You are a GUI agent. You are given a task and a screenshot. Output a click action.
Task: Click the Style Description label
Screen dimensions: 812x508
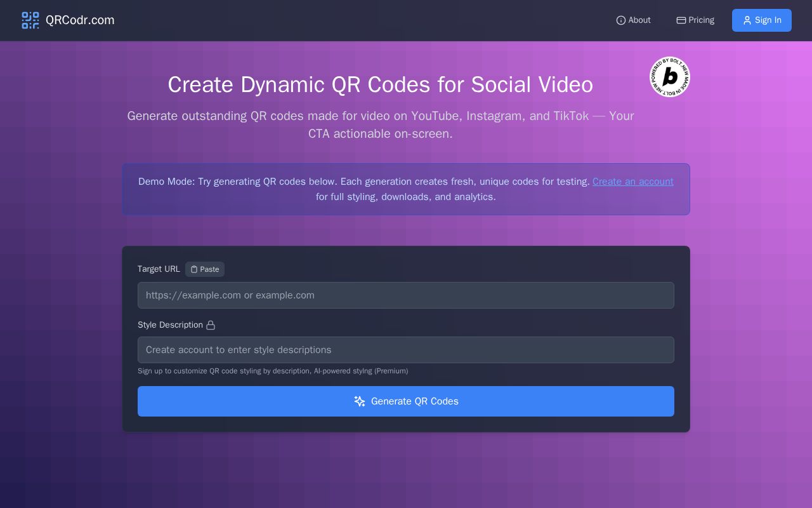coord(170,325)
